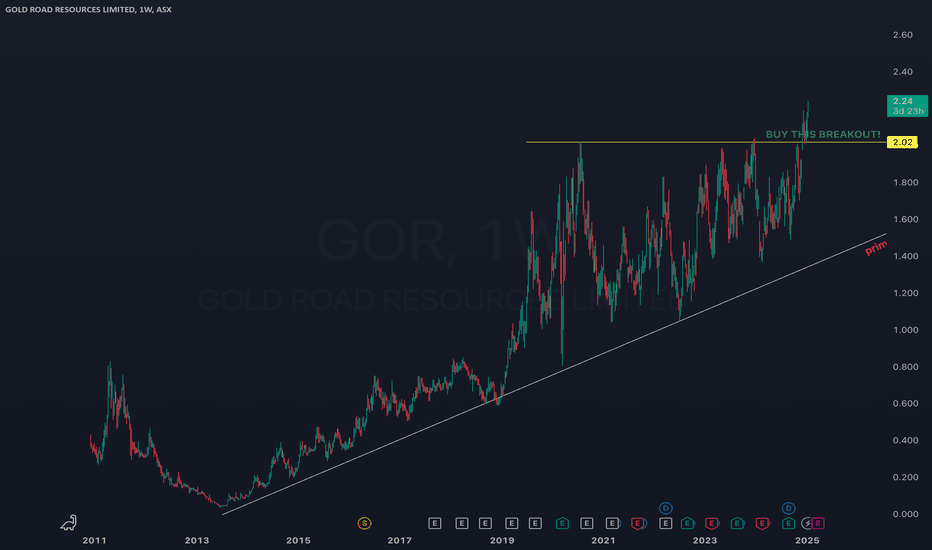
Task: Click the green 2.24 current price label
Action: point(907,106)
